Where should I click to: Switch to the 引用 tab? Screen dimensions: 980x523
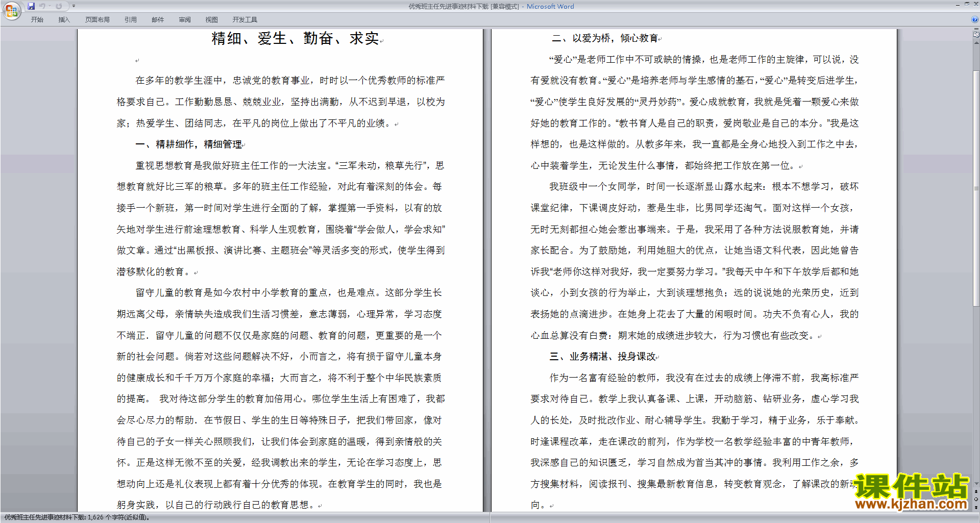(x=131, y=20)
